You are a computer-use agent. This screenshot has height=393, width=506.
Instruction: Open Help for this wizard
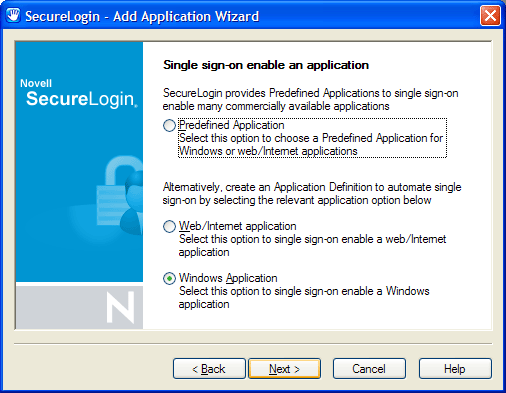455,369
